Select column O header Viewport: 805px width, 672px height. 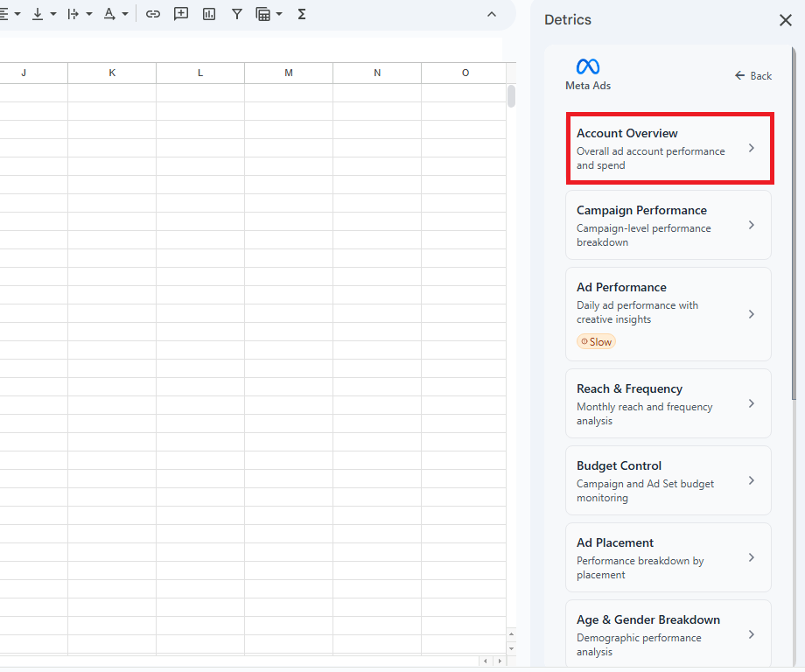pyautogui.click(x=464, y=73)
